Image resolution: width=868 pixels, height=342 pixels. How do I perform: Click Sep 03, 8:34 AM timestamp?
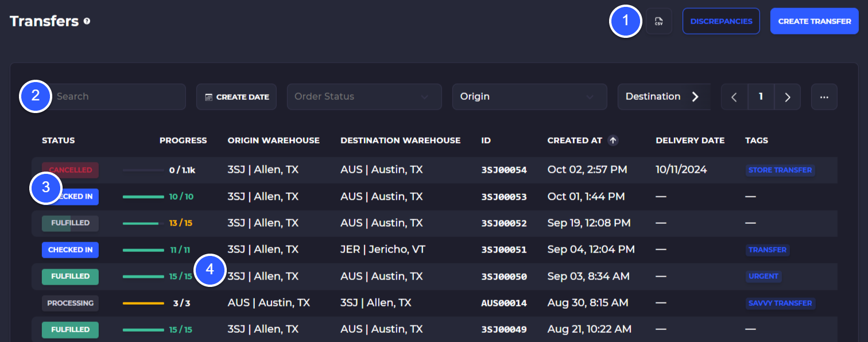coord(588,276)
